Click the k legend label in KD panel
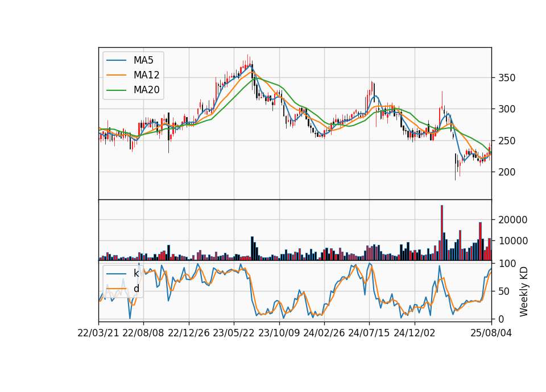546x392 pixels. tap(136, 273)
